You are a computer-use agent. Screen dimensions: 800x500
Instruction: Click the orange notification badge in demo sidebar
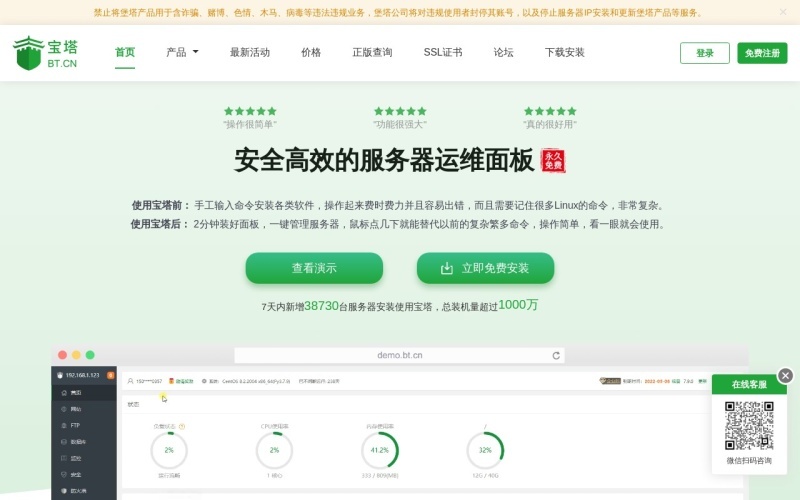coord(110,375)
